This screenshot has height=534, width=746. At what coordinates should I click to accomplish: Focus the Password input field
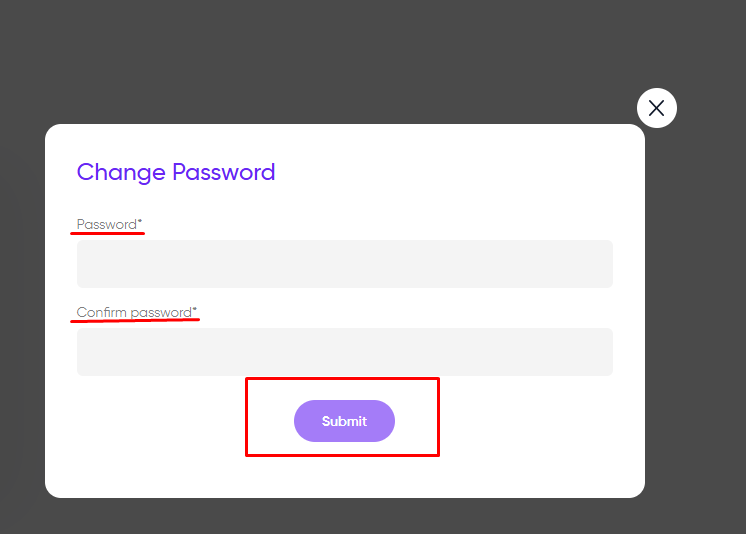pyautogui.click(x=345, y=264)
